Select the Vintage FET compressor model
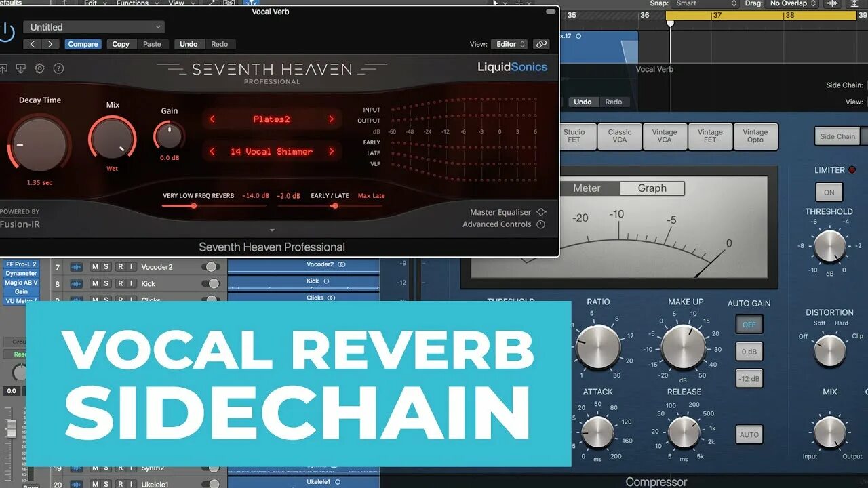868x488 pixels. (x=710, y=136)
